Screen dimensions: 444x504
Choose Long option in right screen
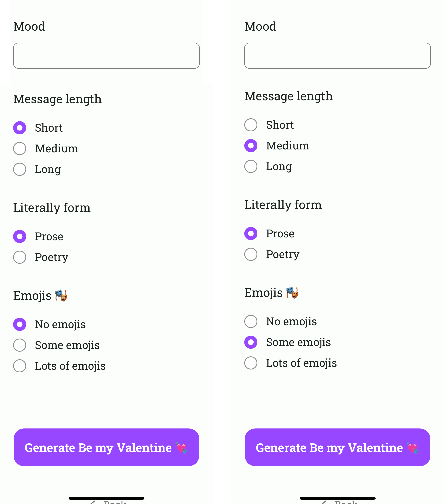[x=251, y=166]
